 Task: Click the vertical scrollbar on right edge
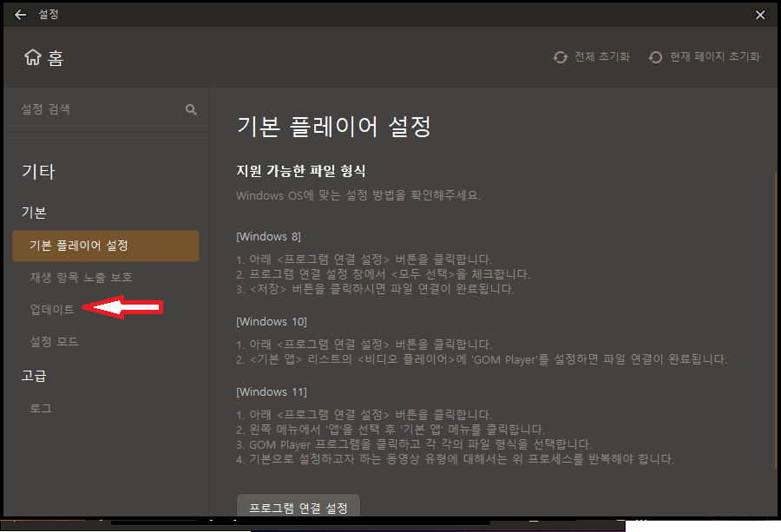[x=776, y=321]
